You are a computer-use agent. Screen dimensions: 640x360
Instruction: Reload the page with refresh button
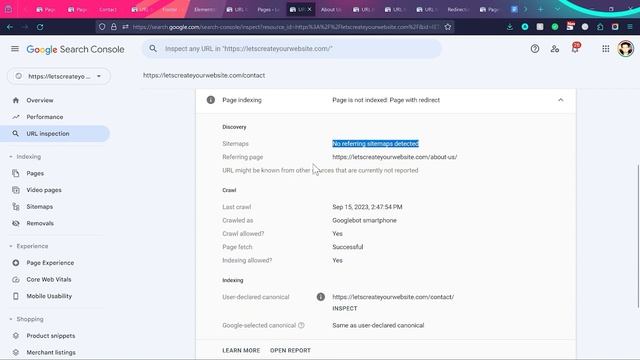pyautogui.click(x=40, y=27)
